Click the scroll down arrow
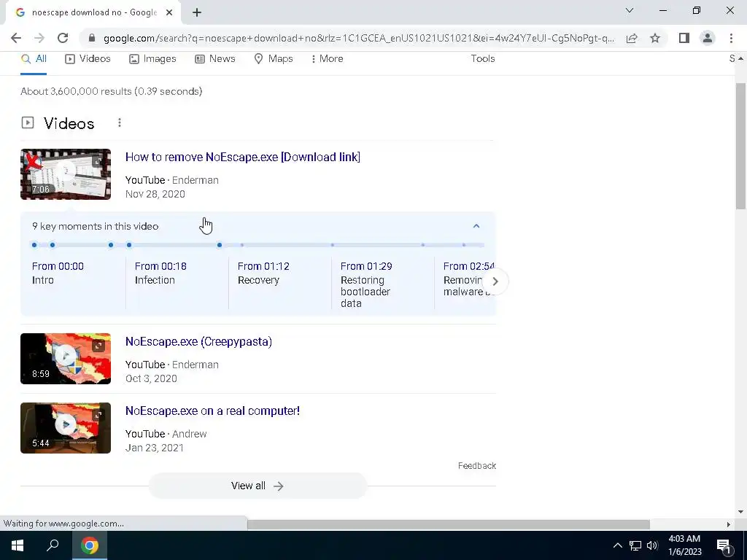Screen dimensions: 747x560 pos(740,512)
